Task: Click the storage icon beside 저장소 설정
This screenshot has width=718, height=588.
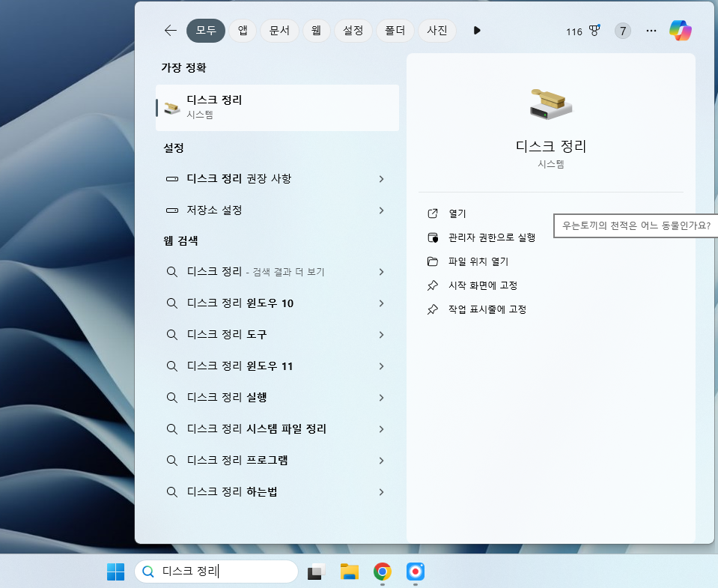Action: pos(171,210)
